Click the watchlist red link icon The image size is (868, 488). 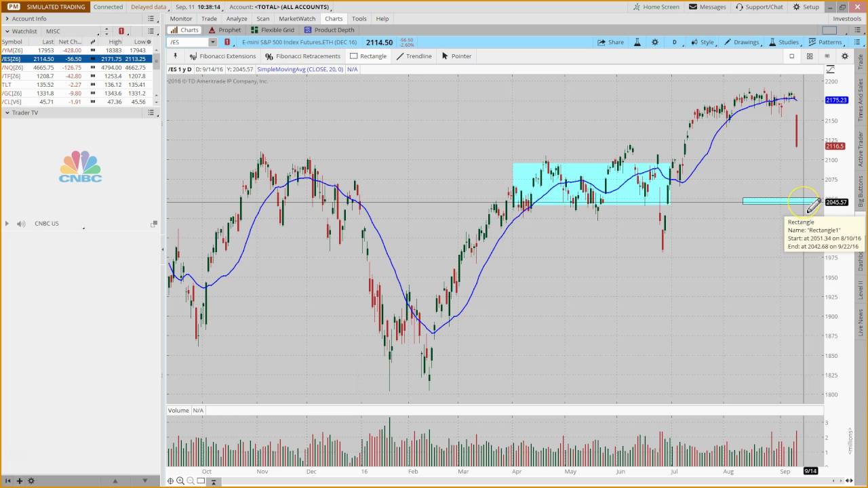click(x=121, y=31)
